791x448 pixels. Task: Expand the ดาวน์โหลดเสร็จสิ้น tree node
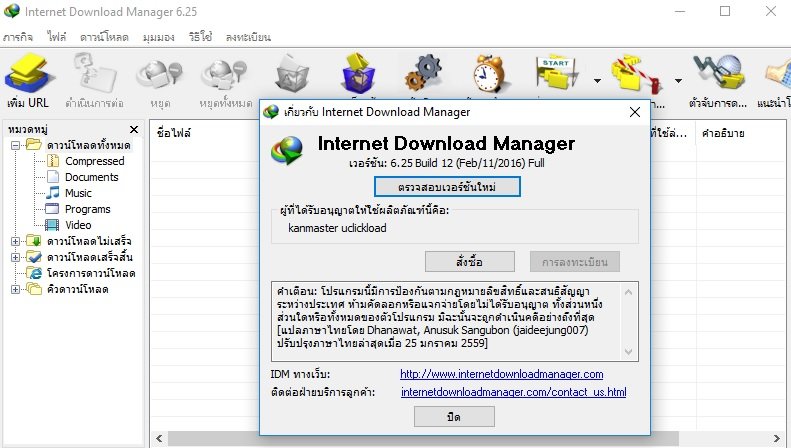(16, 257)
